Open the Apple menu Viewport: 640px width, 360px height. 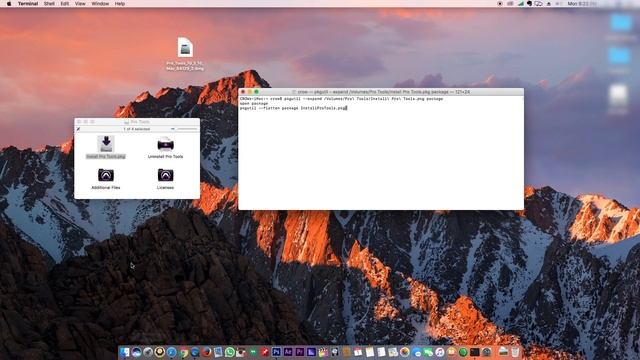click(9, 4)
